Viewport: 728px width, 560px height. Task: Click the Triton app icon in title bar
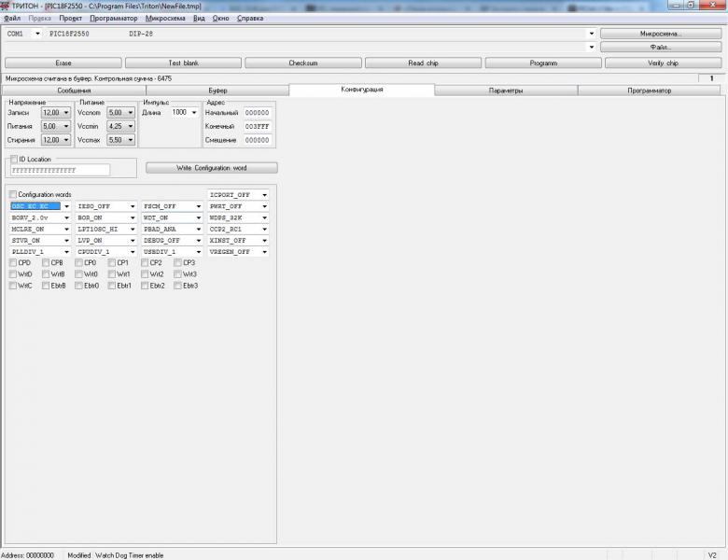coord(6,6)
